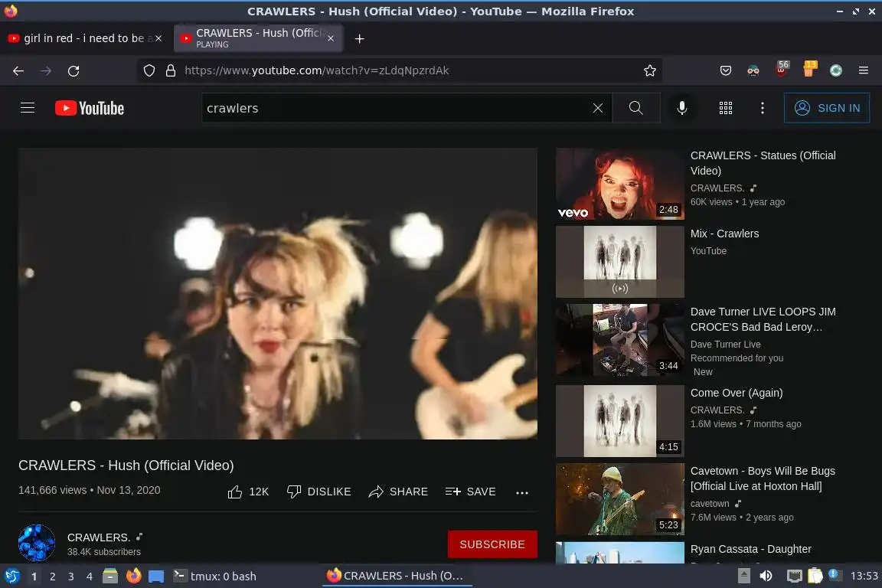Open more actions three dots below video
Viewport: 882px width, 588px height.
[522, 492]
